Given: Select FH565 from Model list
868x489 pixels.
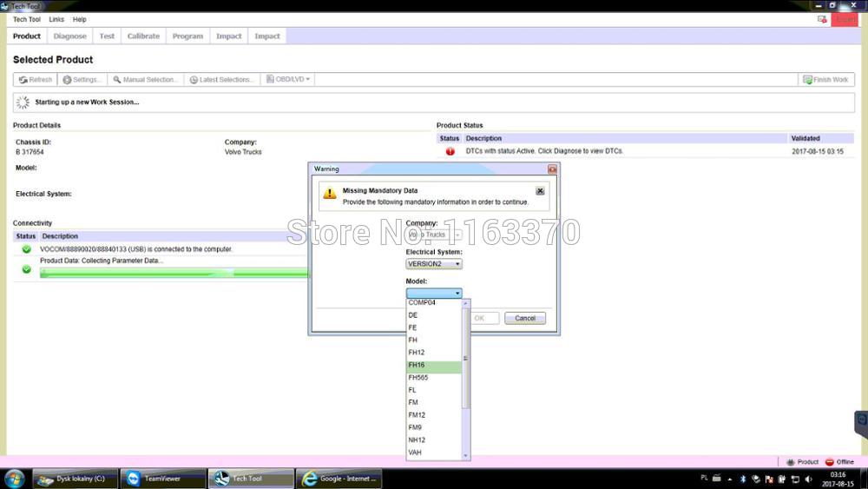Looking at the screenshot, I should pos(433,378).
